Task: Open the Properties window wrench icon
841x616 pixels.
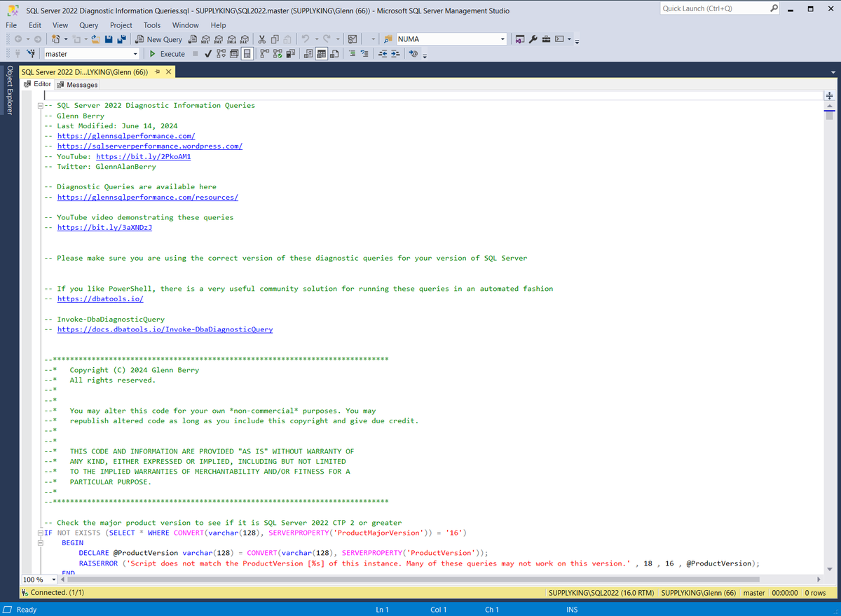Action: [533, 39]
